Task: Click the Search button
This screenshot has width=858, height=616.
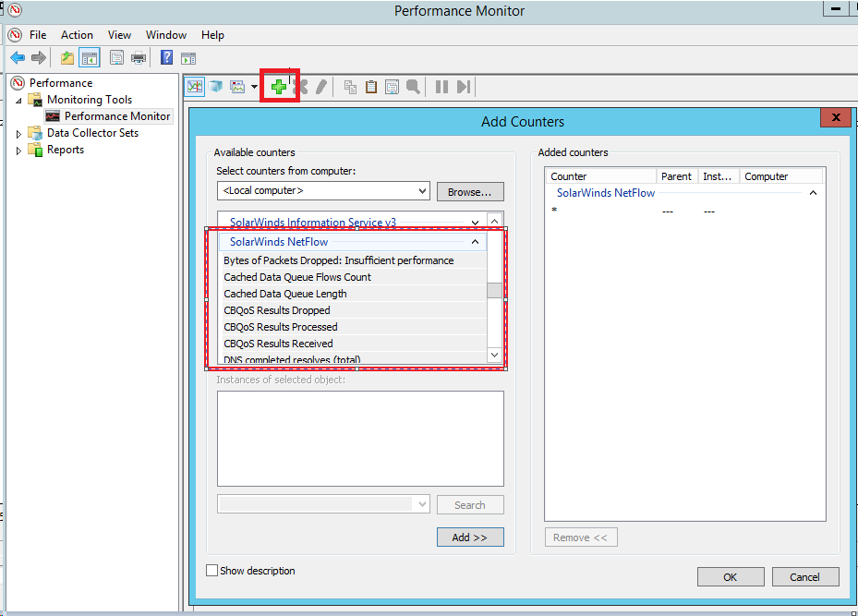Action: pyautogui.click(x=470, y=505)
